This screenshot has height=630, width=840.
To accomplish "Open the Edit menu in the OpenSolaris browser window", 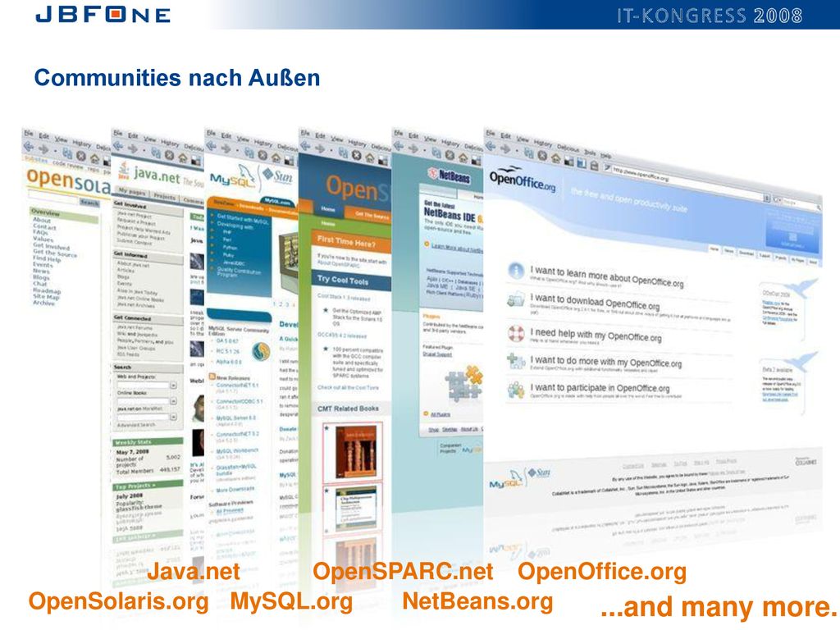I will tap(43, 137).
